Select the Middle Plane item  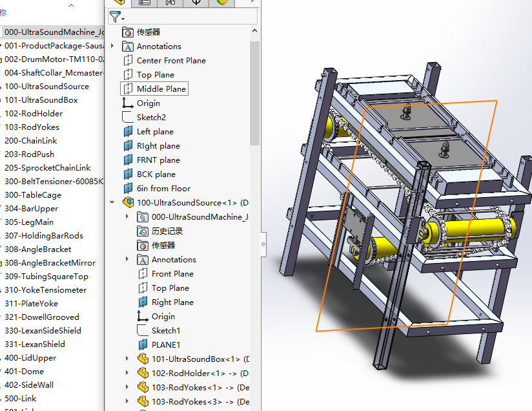[x=154, y=89]
